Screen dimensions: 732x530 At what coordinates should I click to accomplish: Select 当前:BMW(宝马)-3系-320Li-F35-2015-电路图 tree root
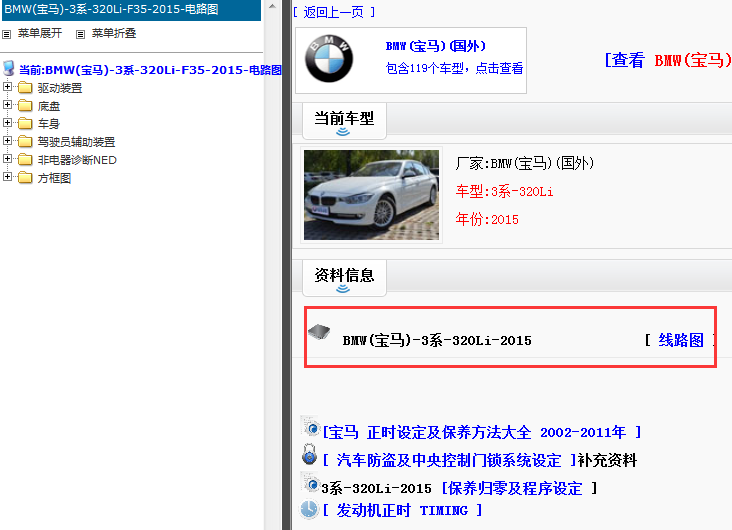pyautogui.click(x=150, y=70)
